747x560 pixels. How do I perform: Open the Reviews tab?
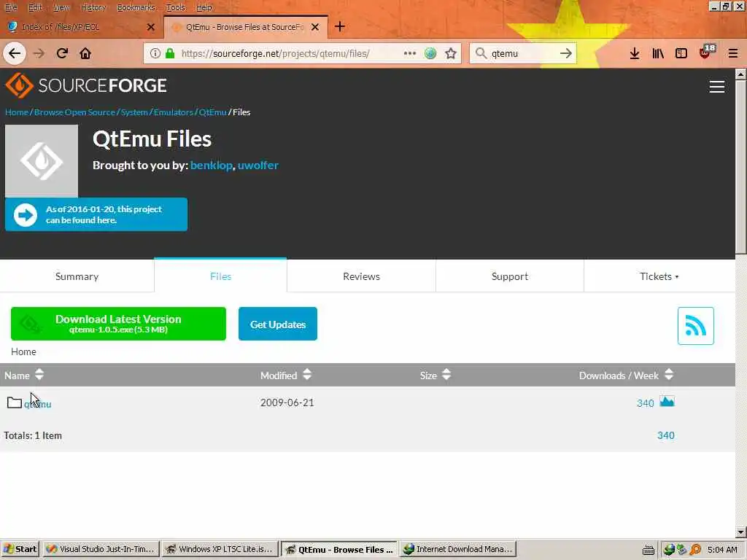pyautogui.click(x=361, y=276)
